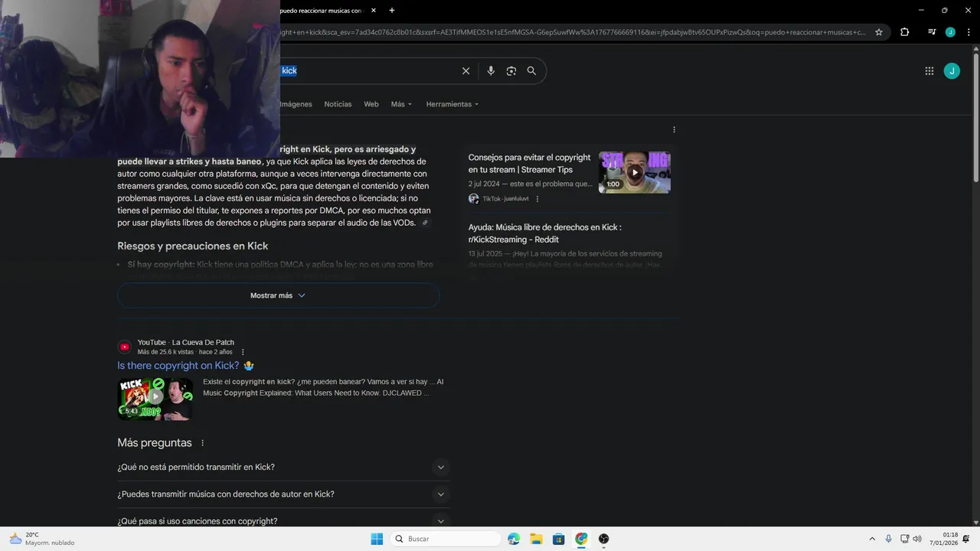The image size is (980, 551).
Task: Expand the AI overview with Mostrar más
Action: pyautogui.click(x=278, y=295)
